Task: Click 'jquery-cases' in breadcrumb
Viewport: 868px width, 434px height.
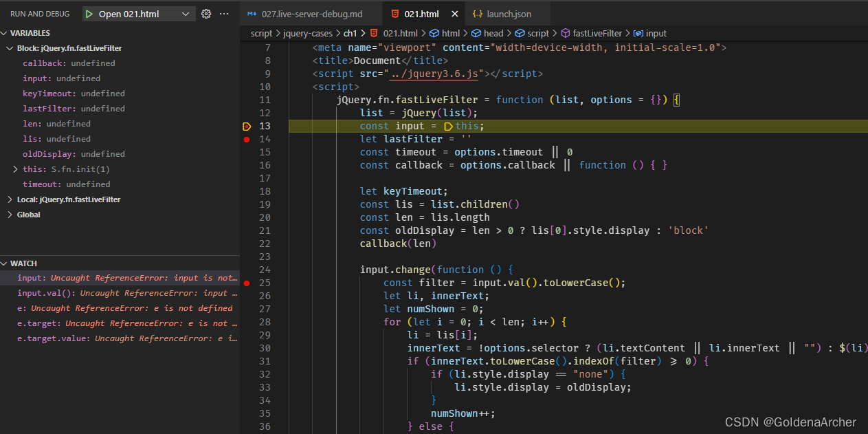Action: coord(309,33)
